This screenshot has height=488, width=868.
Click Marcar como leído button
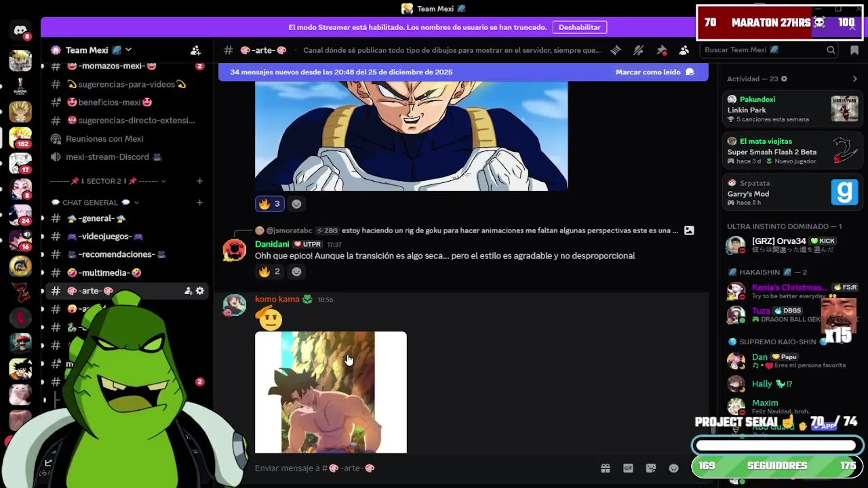point(654,72)
